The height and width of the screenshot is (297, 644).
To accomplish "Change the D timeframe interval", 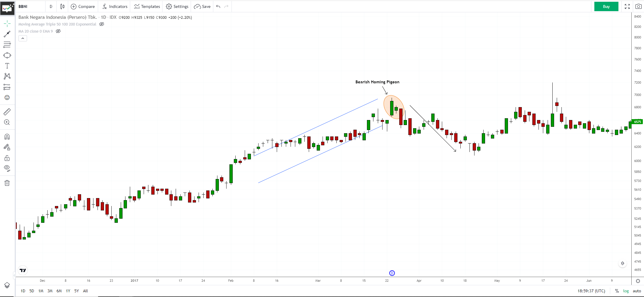I will pyautogui.click(x=51, y=6).
